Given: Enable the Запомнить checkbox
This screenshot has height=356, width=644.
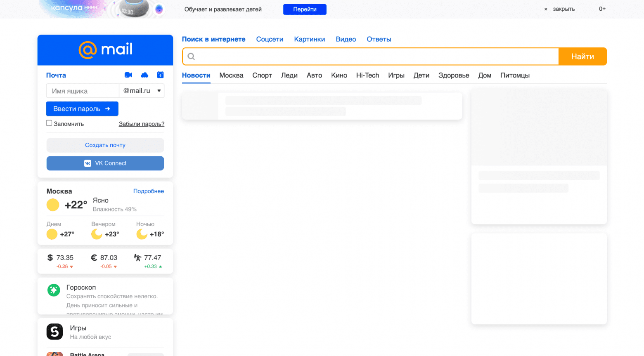Looking at the screenshot, I should click(x=49, y=123).
